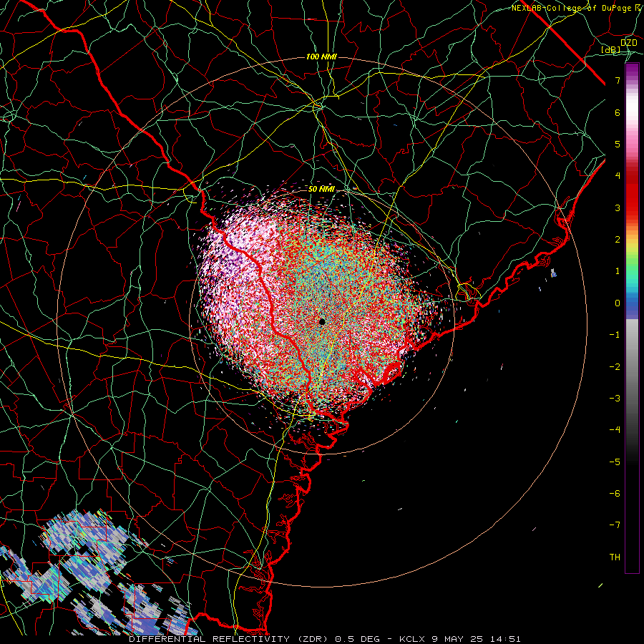Screen dimensions: 644x644
Task: Click the -6 label on the color scale
Action: [x=615, y=494]
